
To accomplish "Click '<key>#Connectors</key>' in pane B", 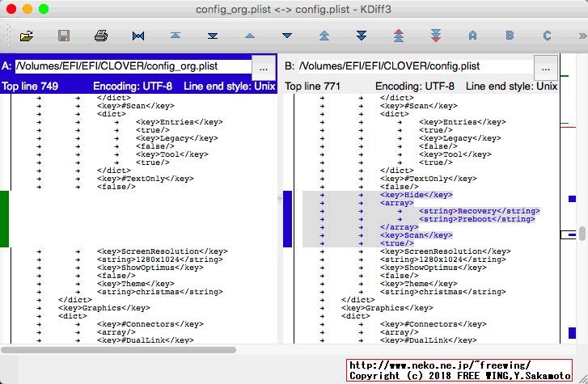I will click(x=434, y=324).
